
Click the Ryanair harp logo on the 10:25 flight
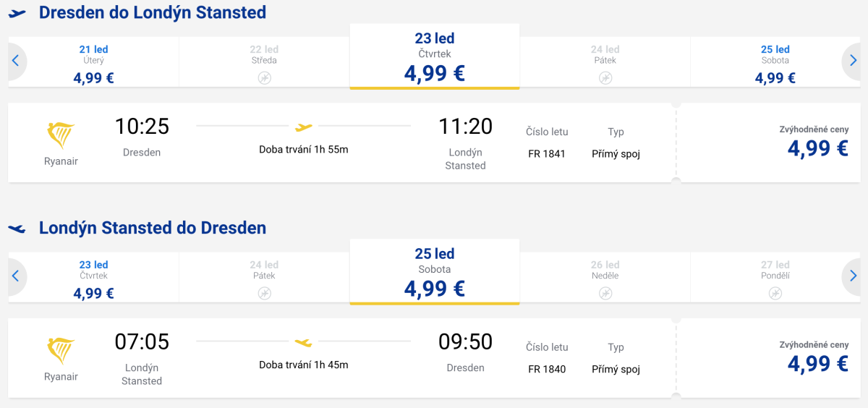pyautogui.click(x=61, y=136)
